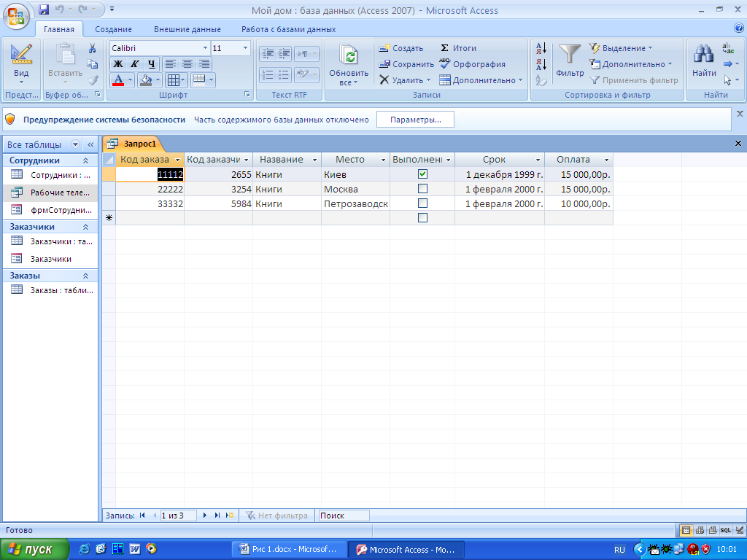Check Выполнено checkbox in Петрозаводск row

coord(422,203)
